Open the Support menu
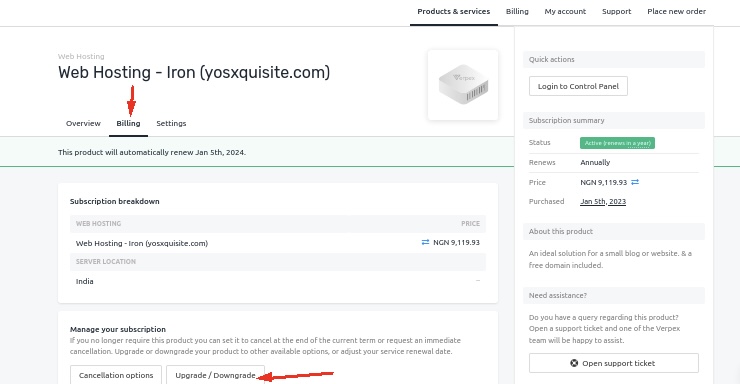The image size is (740, 384). (x=616, y=11)
